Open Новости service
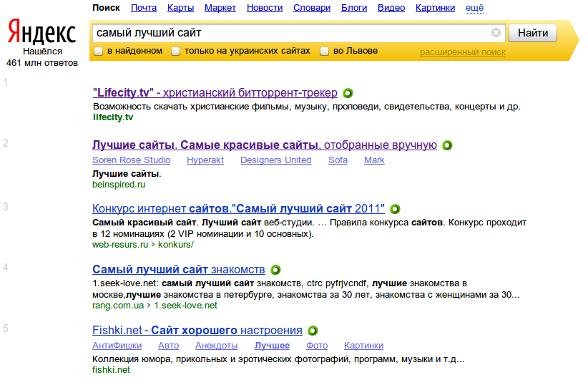This screenshot has width=588, height=380. click(265, 8)
